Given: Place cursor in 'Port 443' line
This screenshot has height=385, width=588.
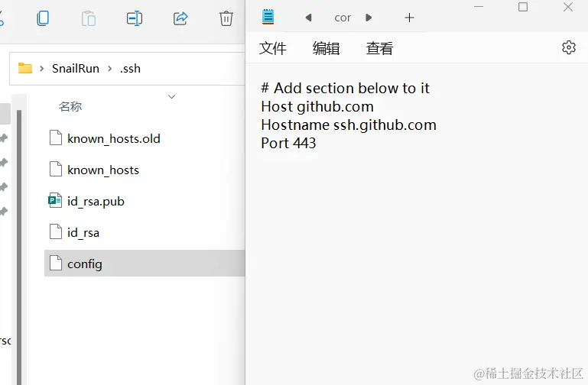Looking at the screenshot, I should (288, 143).
